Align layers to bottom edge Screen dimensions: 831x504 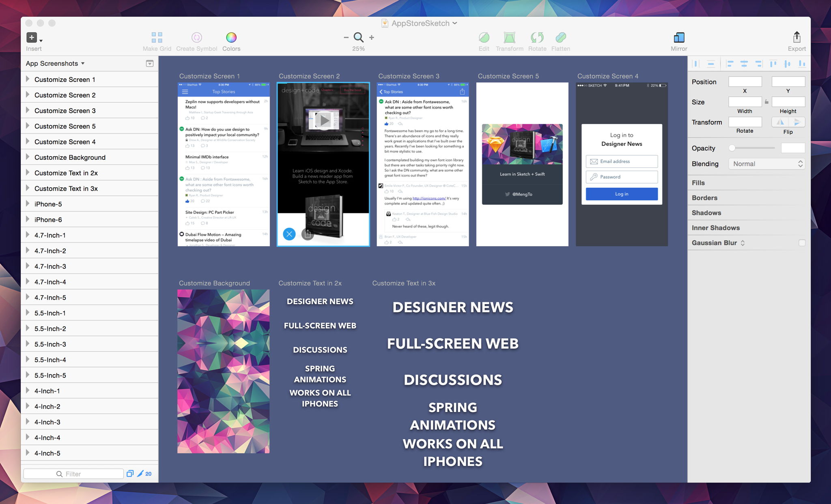802,64
